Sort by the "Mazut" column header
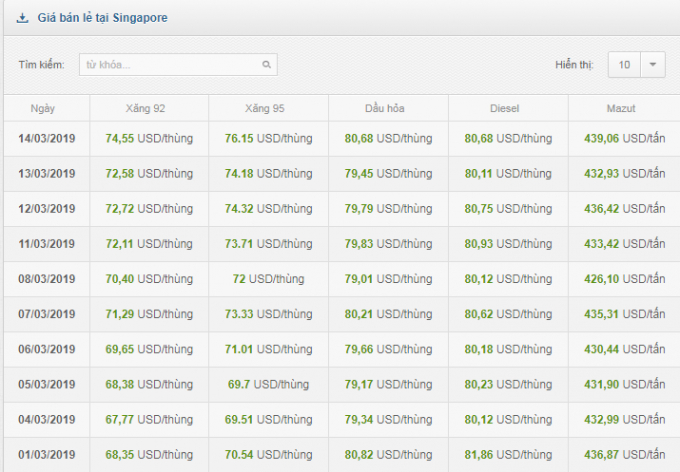 624,108
